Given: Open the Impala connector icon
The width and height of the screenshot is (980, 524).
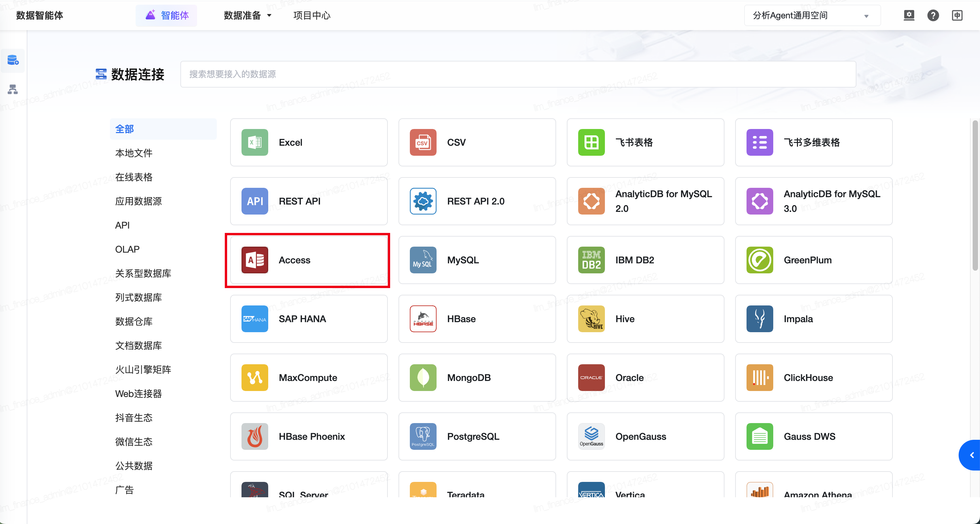Looking at the screenshot, I should click(759, 319).
